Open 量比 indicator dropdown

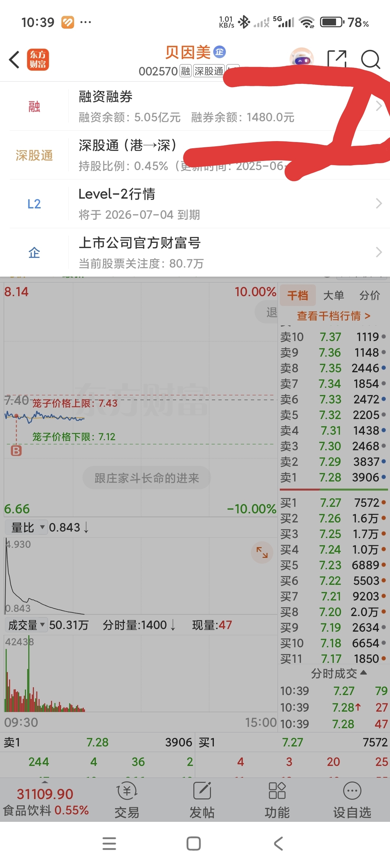point(26,527)
